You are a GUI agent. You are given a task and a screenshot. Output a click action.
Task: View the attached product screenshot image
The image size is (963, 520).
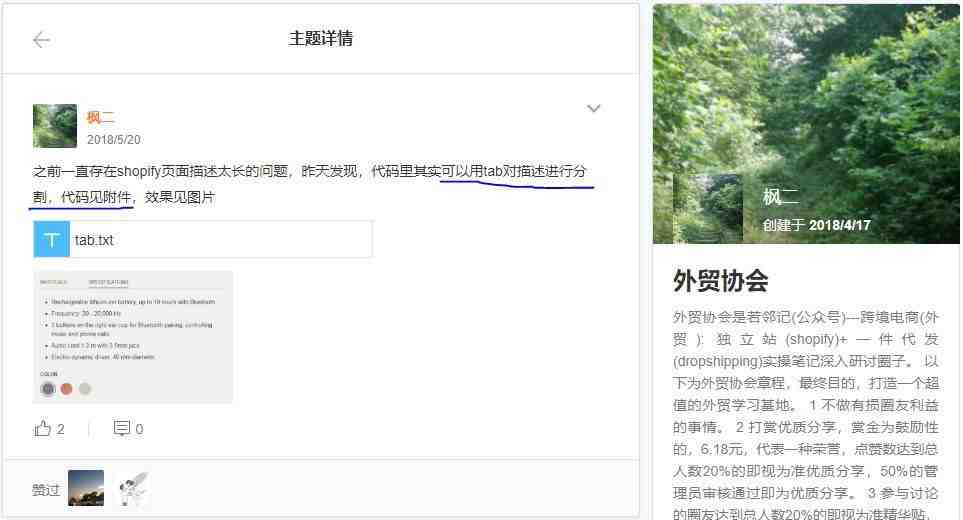133,336
